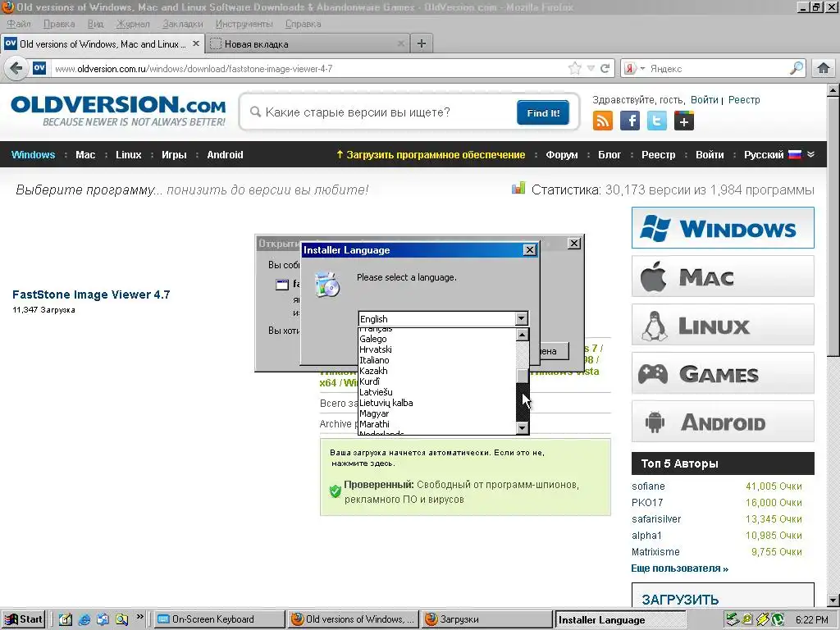Click the search magnifier in Yandex box
The height and width of the screenshot is (630, 840).
point(797,68)
